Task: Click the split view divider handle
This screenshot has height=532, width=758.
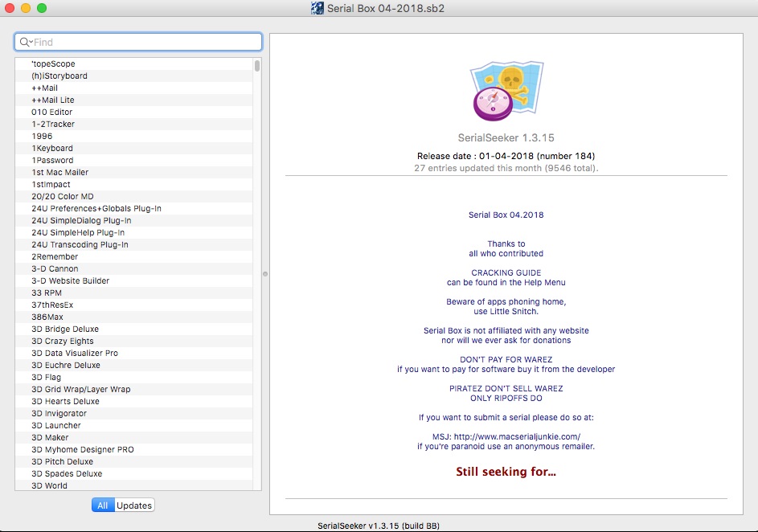Action: coord(265,274)
